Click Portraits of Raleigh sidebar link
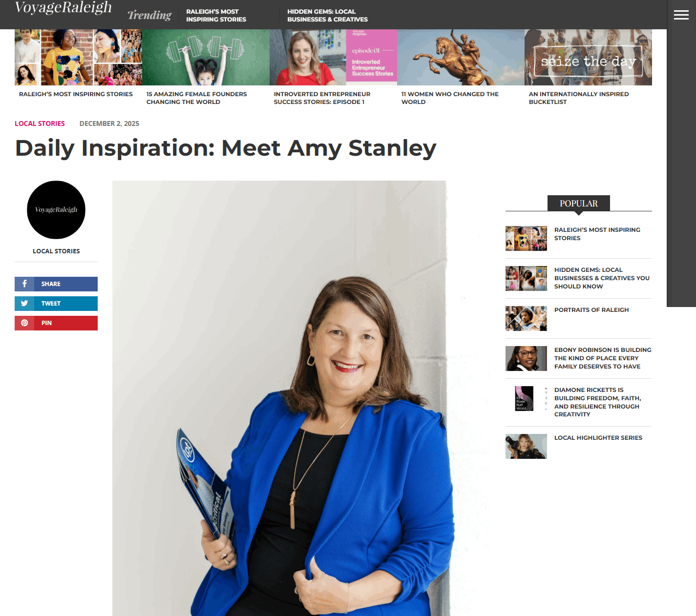This screenshot has height=616, width=696. tap(591, 310)
